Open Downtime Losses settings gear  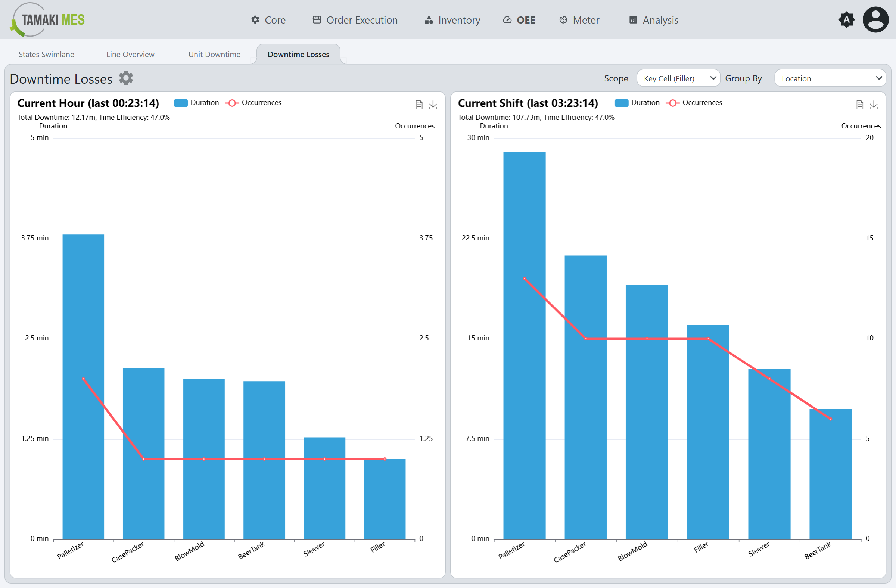[x=126, y=78]
